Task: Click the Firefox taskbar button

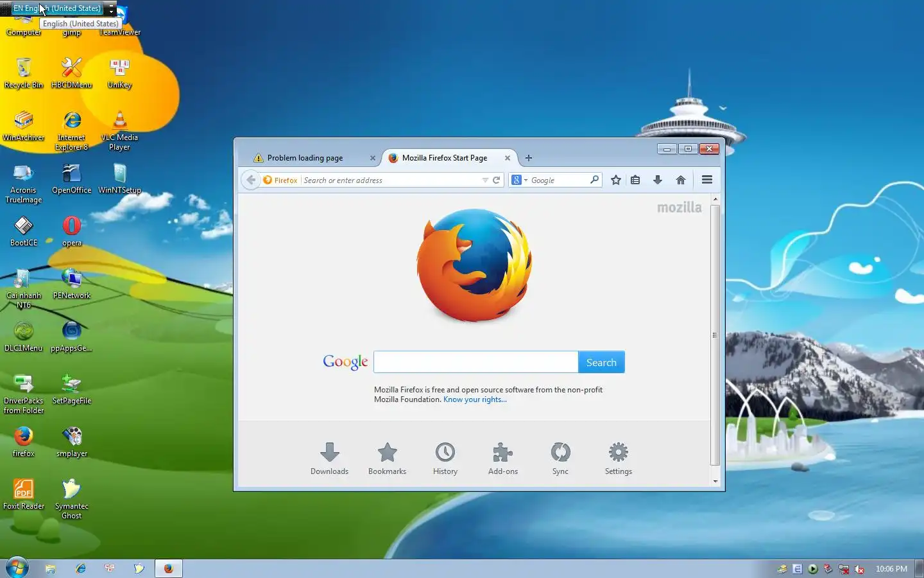Action: [x=168, y=568]
